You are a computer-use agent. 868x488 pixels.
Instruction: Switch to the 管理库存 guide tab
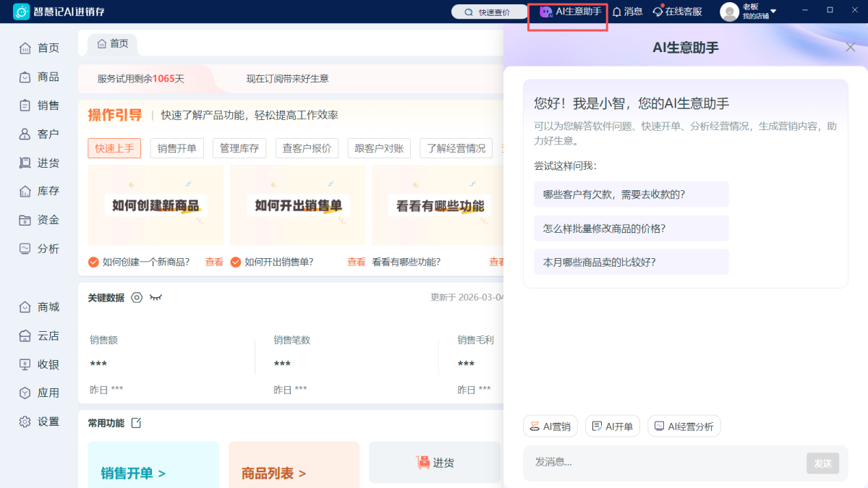pyautogui.click(x=239, y=148)
